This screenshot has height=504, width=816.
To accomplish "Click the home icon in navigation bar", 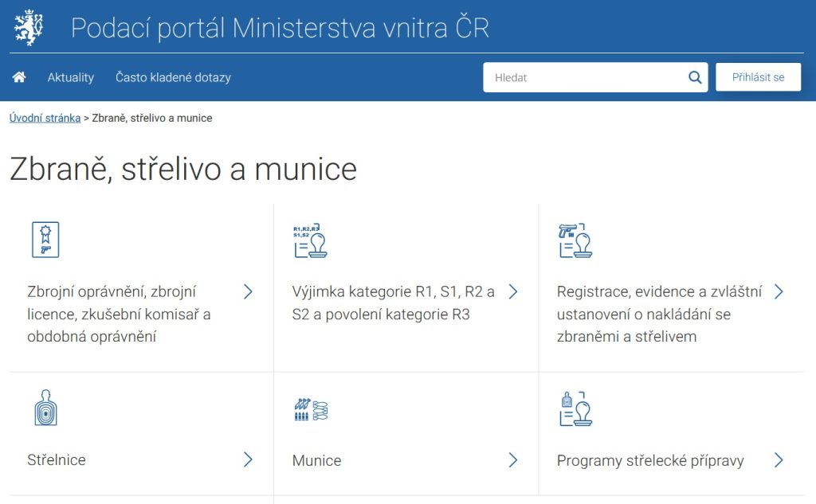I will pos(19,77).
